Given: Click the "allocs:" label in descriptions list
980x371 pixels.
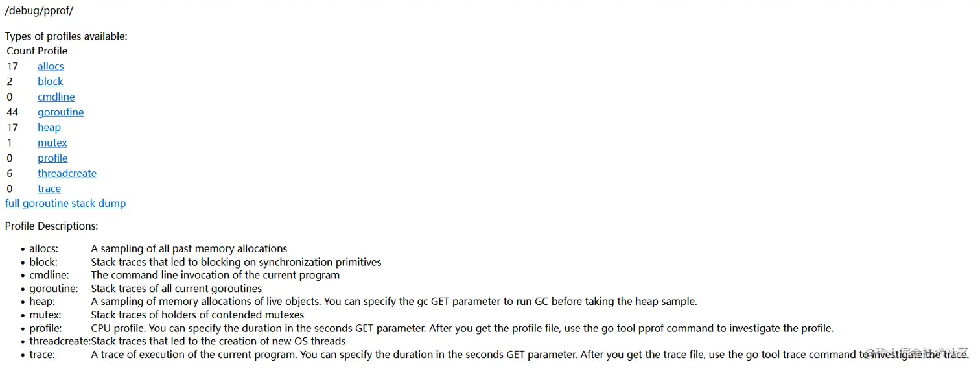Looking at the screenshot, I should click(43, 249).
